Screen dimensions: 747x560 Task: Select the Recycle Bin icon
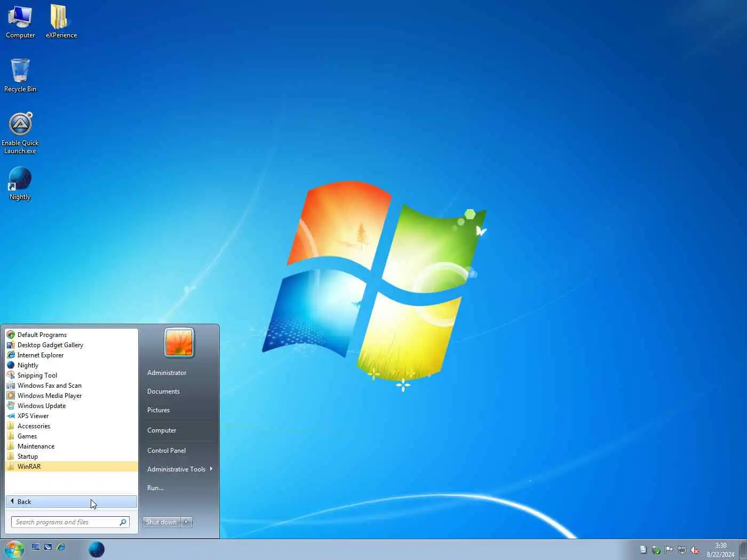pos(20,76)
